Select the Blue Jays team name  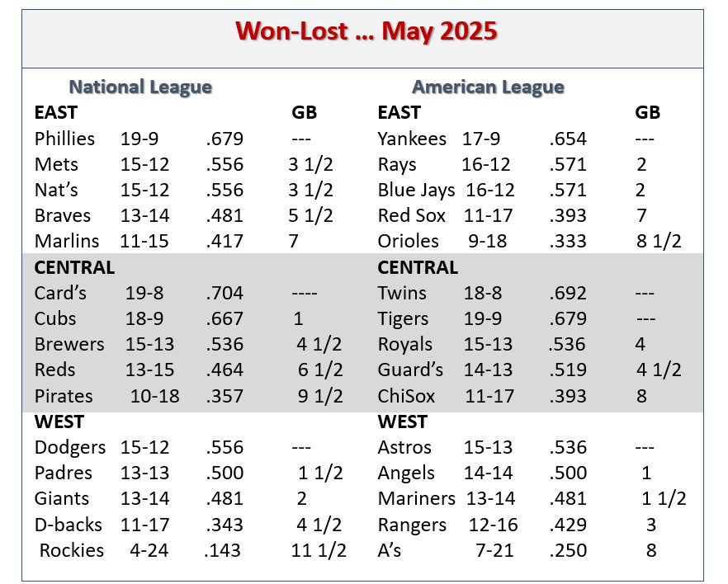pyautogui.click(x=417, y=191)
